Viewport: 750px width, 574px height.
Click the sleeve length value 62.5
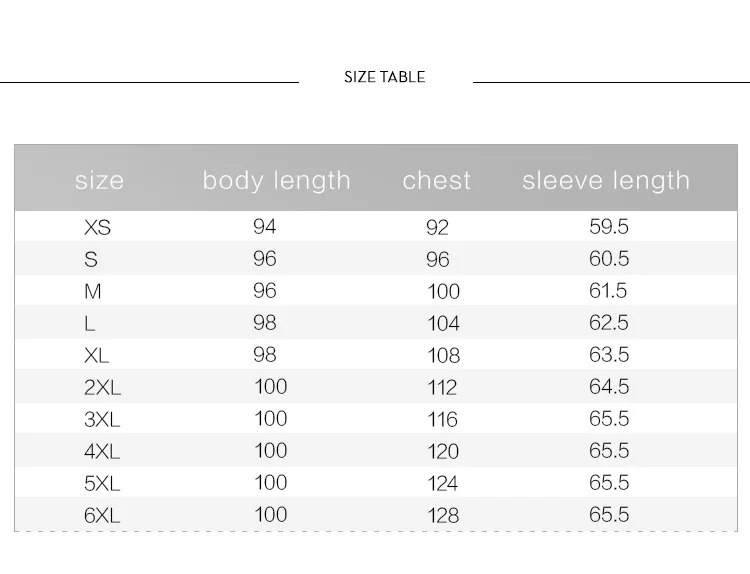coord(609,323)
